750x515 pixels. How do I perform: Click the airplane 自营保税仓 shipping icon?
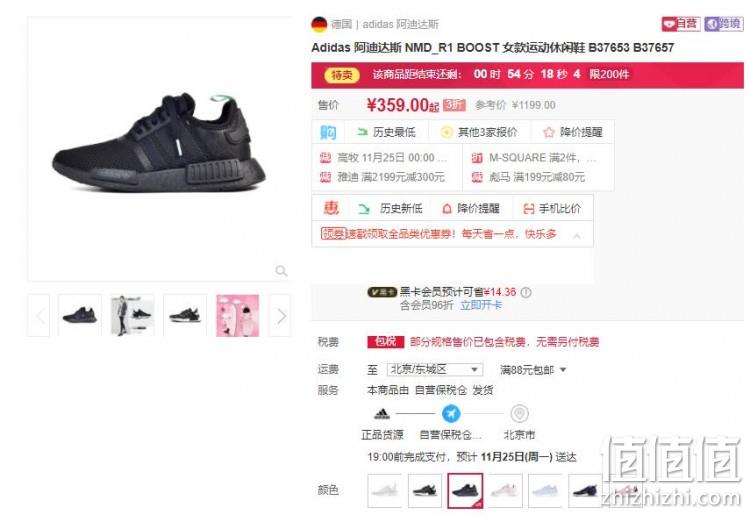(x=451, y=414)
